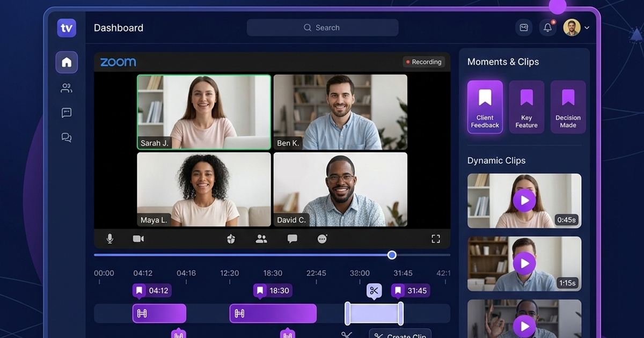Click the 18:30 bookmark marker
The width and height of the screenshot is (644, 338).
273,291
